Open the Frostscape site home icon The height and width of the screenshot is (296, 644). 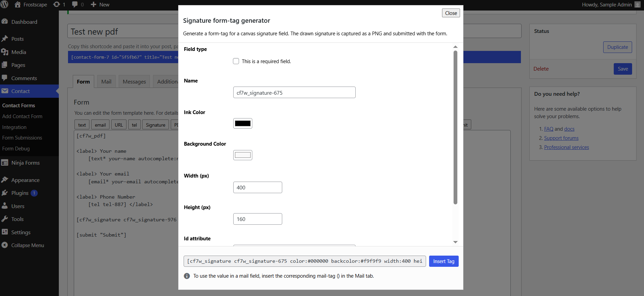click(x=18, y=4)
